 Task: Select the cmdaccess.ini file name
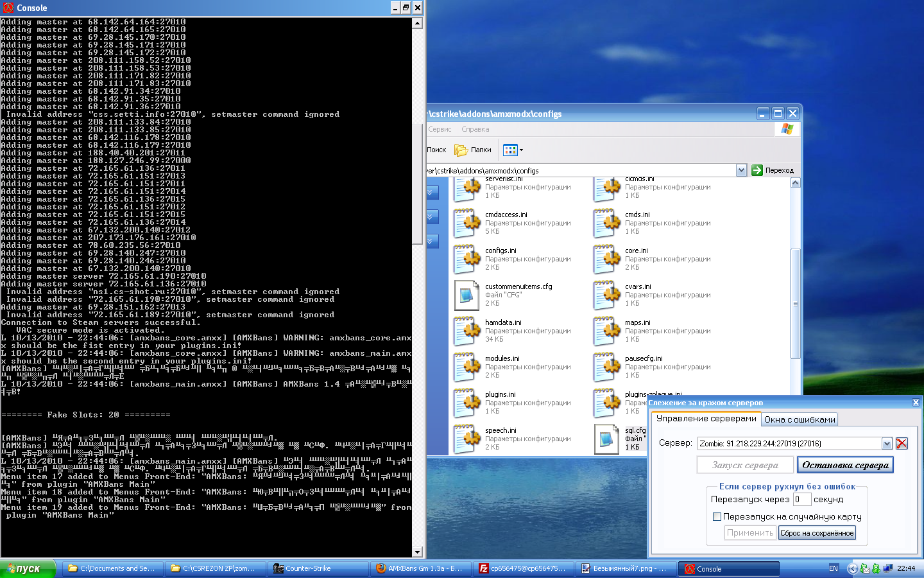506,215
